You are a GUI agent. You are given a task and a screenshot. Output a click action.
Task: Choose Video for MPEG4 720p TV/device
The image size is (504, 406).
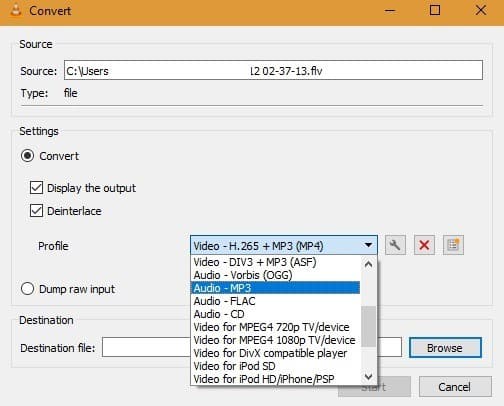pyautogui.click(x=275, y=327)
